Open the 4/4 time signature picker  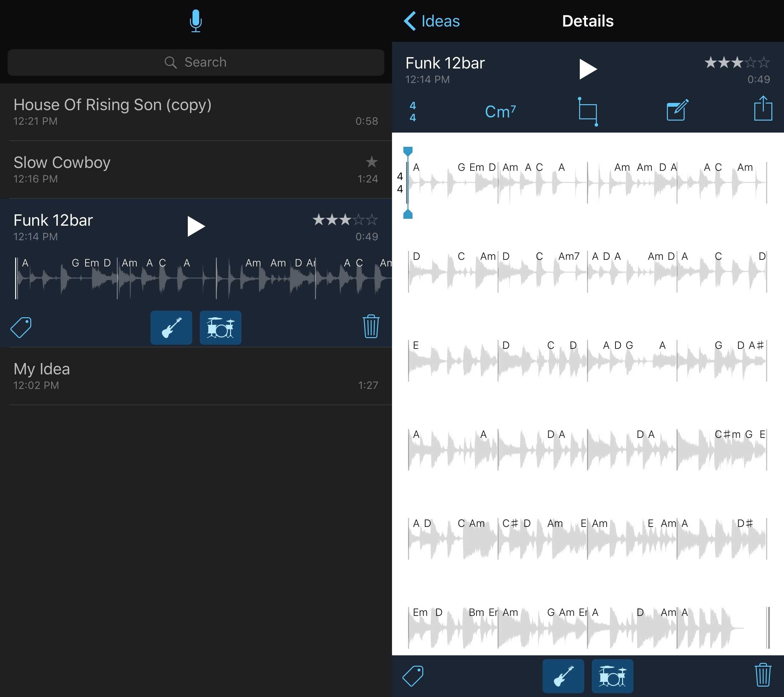413,112
